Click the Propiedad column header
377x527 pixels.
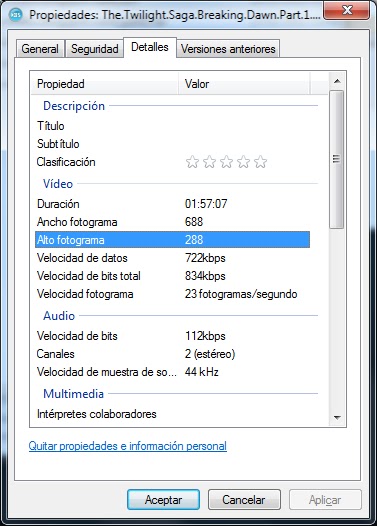pyautogui.click(x=104, y=84)
